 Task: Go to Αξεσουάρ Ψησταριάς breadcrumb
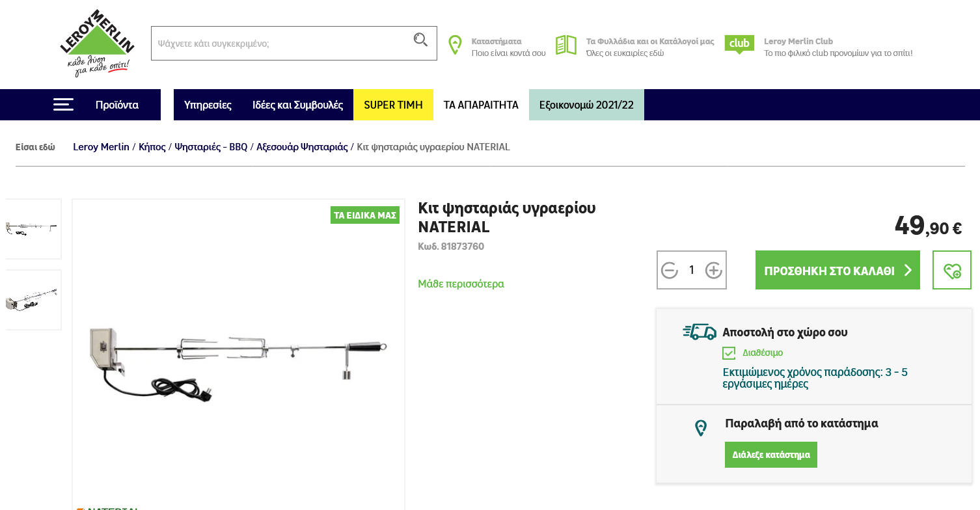click(x=302, y=147)
